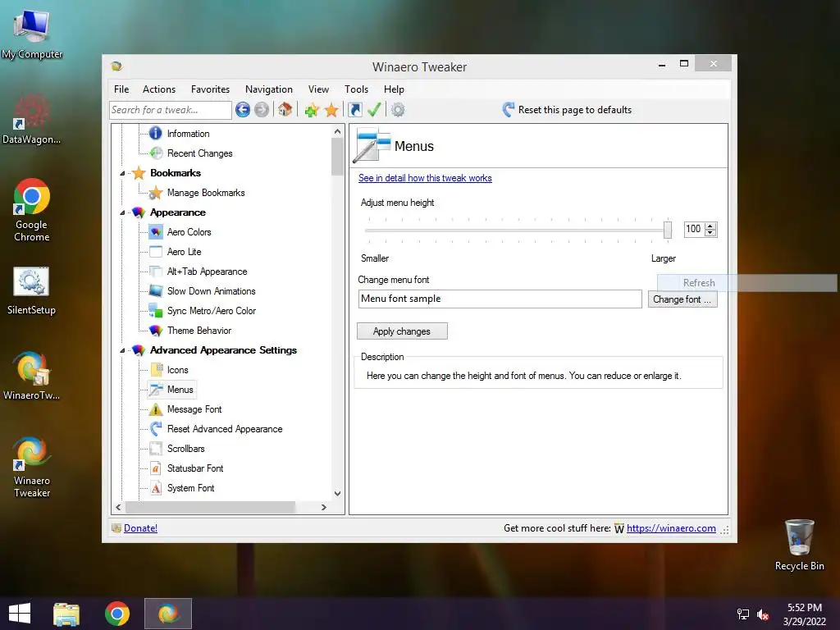This screenshot has height=630, width=840.
Task: Open the File menu
Action: pyautogui.click(x=121, y=89)
